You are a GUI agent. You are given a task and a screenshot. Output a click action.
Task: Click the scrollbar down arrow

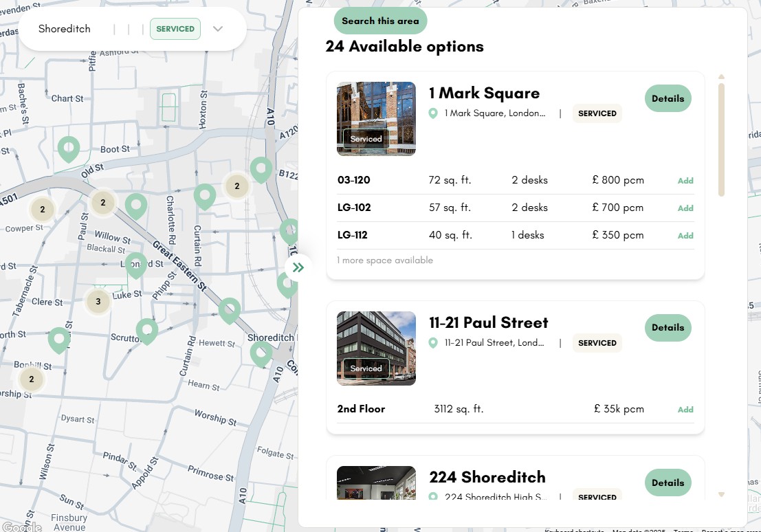point(721,495)
